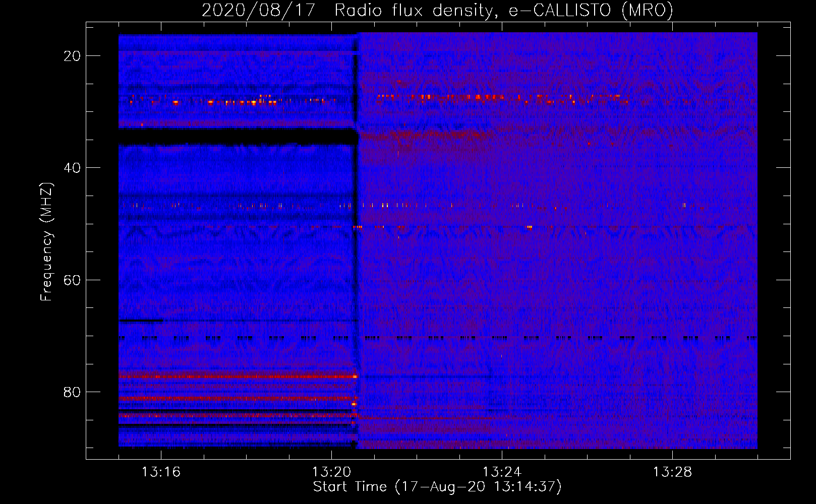Click the 80 MHz frequency tick label
This screenshot has width=816, height=504.
point(72,392)
